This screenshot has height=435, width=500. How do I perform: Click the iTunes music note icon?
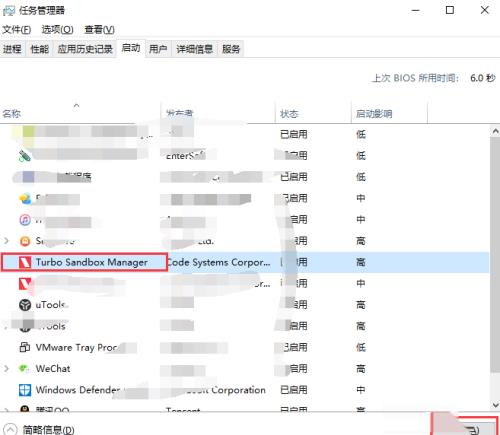[x=25, y=220]
